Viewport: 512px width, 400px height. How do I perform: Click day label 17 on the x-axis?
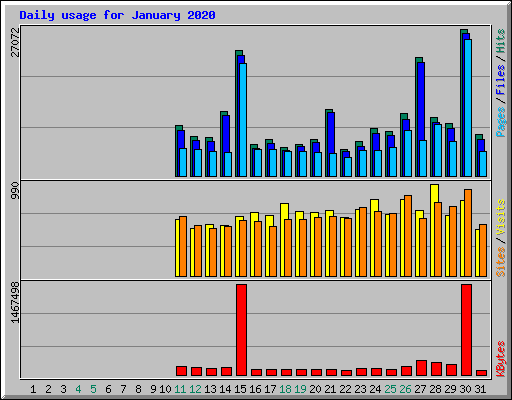tap(270, 389)
